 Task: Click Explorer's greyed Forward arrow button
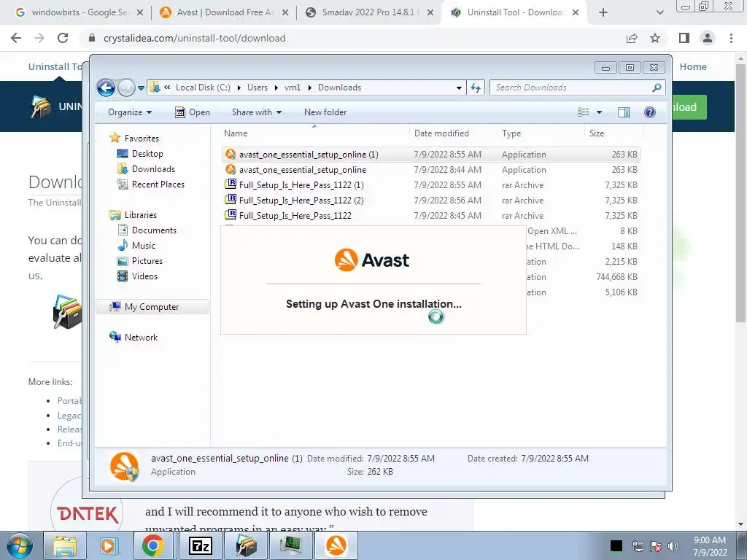coord(126,87)
